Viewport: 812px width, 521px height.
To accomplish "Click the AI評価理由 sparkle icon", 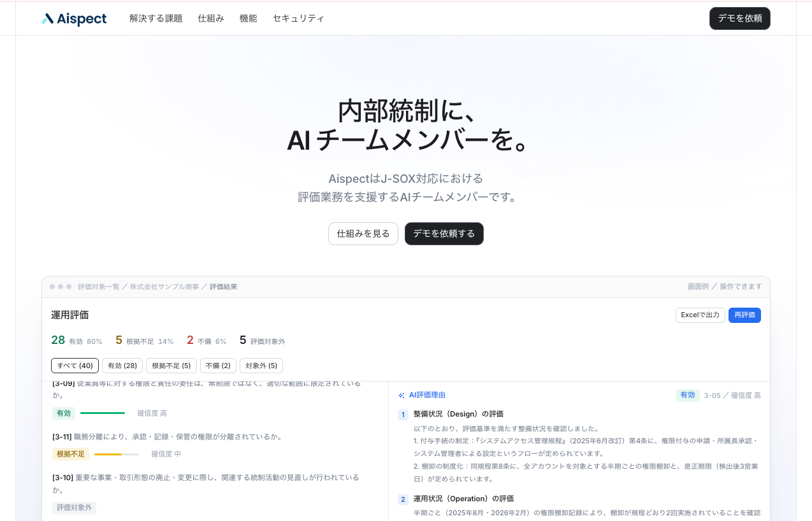I will [402, 396].
